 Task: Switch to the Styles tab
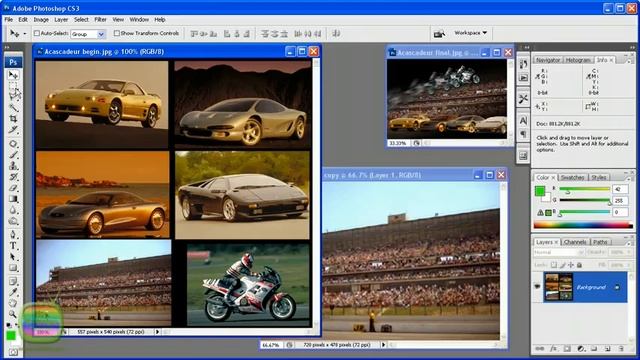pyautogui.click(x=599, y=178)
